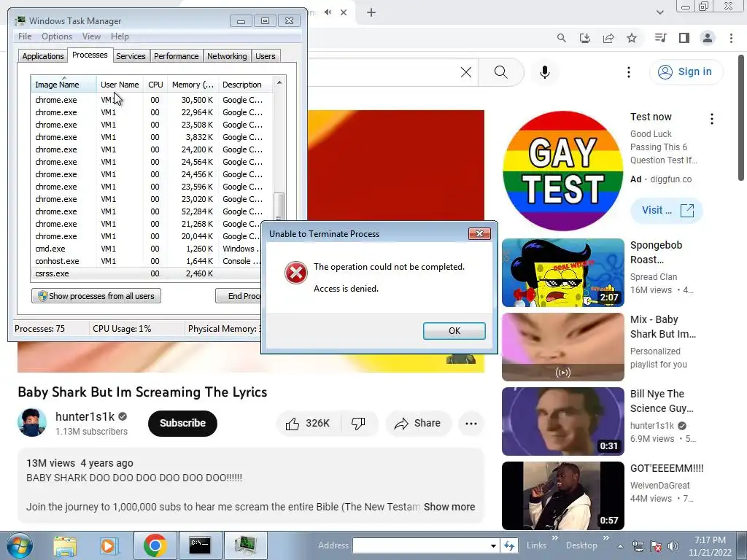This screenshot has height=560, width=747.
Task: Open Windows Explorer from taskbar
Action: tap(65, 545)
